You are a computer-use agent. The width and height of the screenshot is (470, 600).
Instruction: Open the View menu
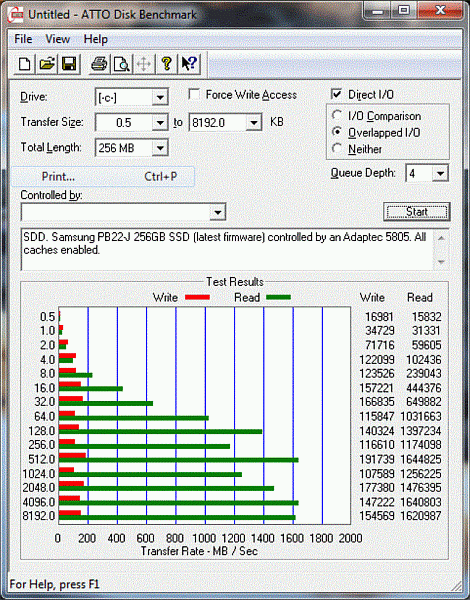pyautogui.click(x=57, y=39)
